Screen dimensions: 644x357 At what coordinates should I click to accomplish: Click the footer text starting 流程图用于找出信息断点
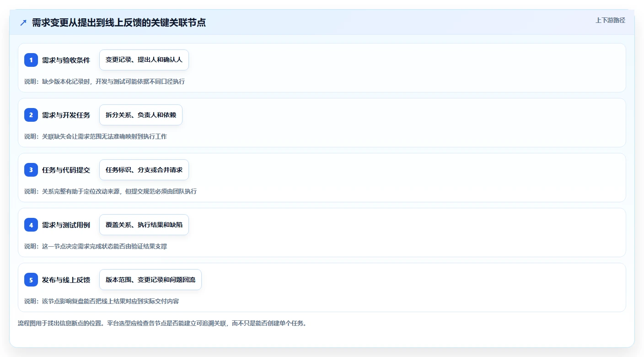162,323
